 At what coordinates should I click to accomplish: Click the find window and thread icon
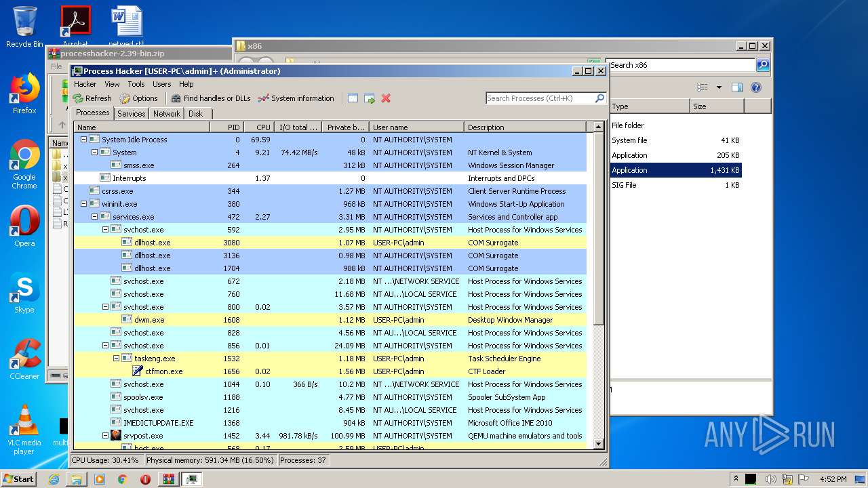(370, 98)
